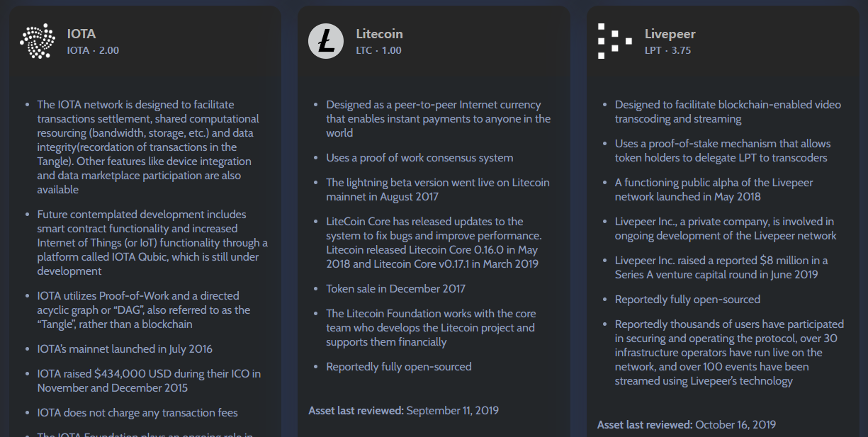The height and width of the screenshot is (437, 868).
Task: Click the 'IOTA · 2.00' ticker score
Action: (93, 51)
